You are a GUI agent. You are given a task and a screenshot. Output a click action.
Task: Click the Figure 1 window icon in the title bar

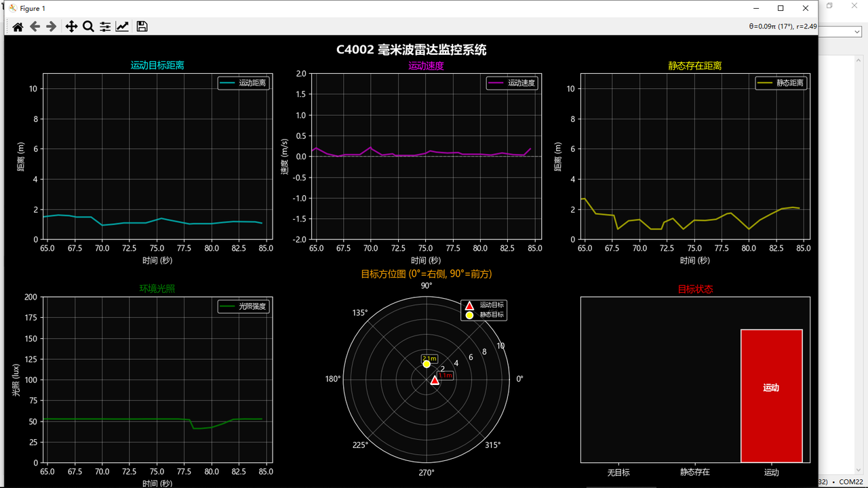coord(12,8)
